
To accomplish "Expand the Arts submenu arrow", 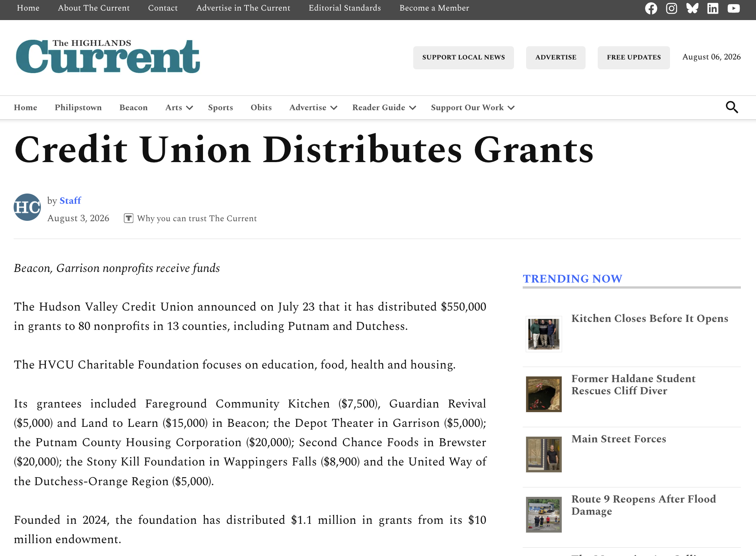I will pyautogui.click(x=190, y=108).
